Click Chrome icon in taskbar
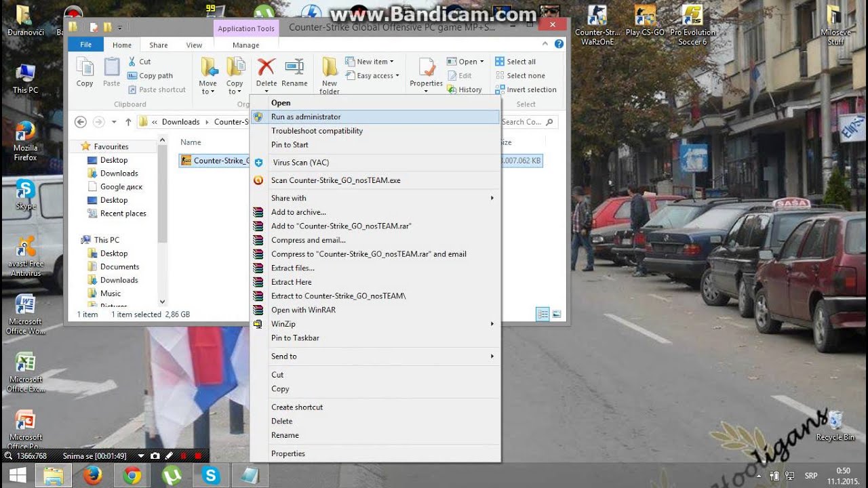Image resolution: width=868 pixels, height=488 pixels. coord(132,476)
